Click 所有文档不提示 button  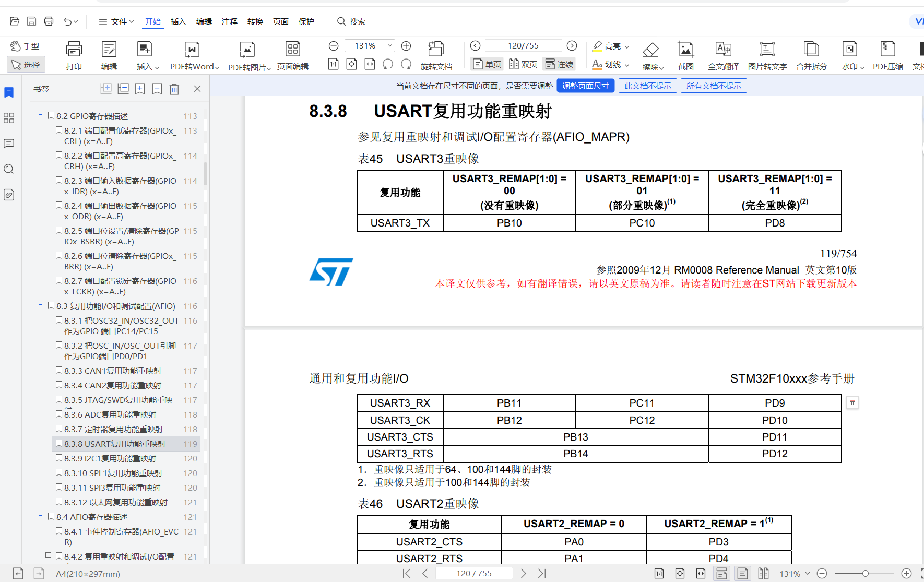point(714,86)
